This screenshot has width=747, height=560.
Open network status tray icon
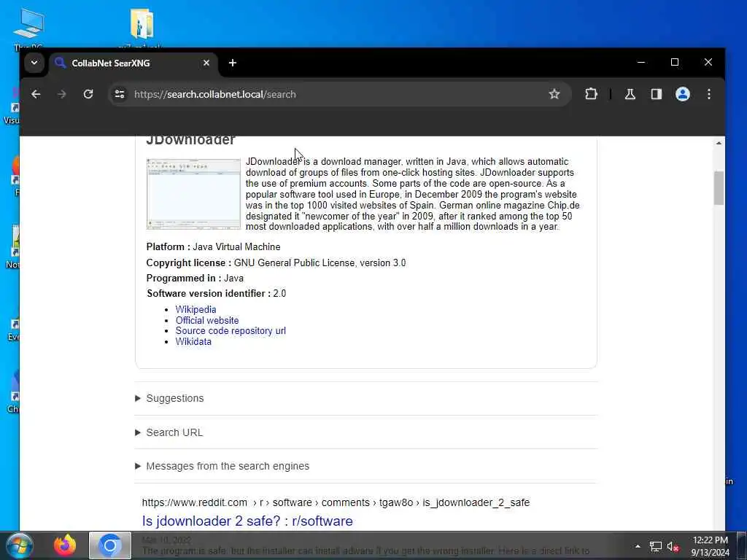[656, 547]
